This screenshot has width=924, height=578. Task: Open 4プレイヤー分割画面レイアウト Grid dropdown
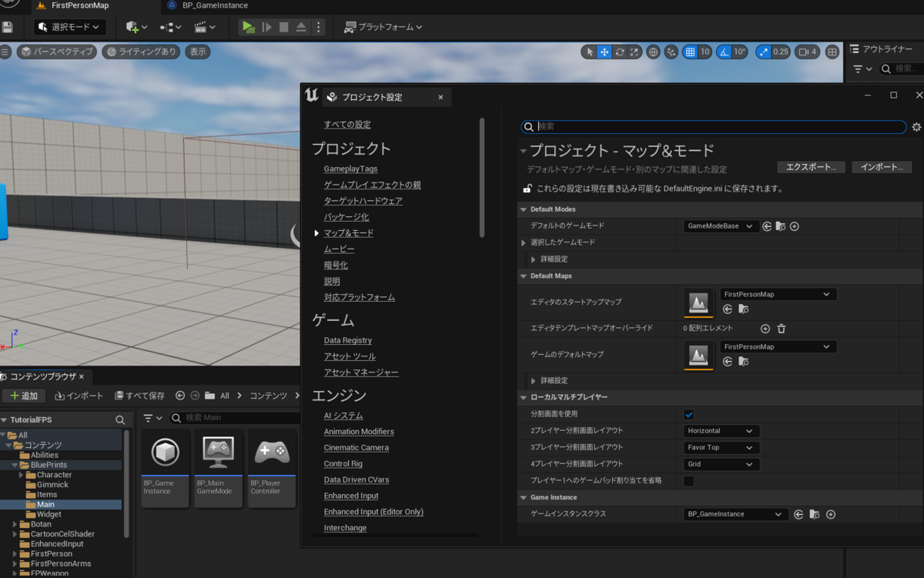tap(721, 464)
